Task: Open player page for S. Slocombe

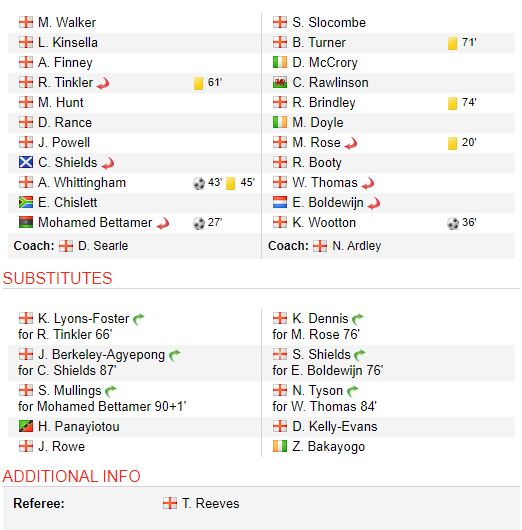Action: 329,23
